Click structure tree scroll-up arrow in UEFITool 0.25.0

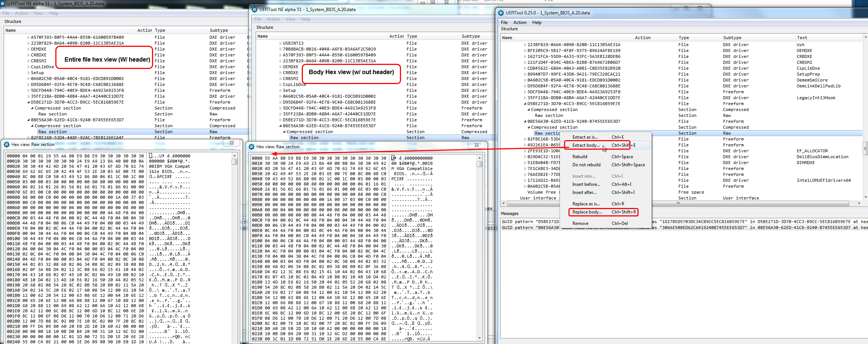pyautogui.click(x=865, y=37)
